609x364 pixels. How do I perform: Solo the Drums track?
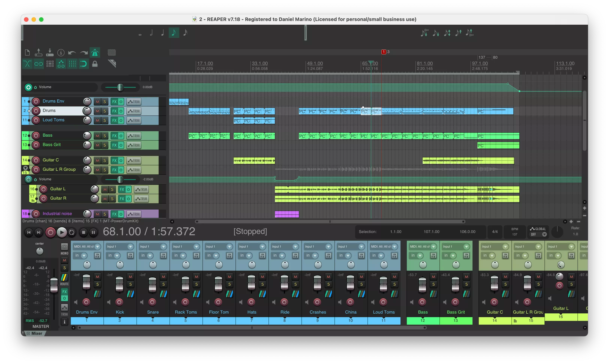pyautogui.click(x=105, y=111)
